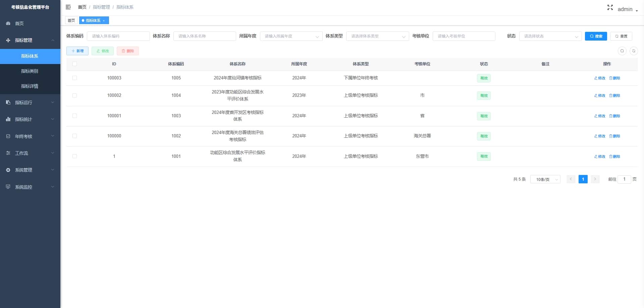
Task: Expand the 指标统计 menu chevron
Action: pyautogui.click(x=53, y=119)
